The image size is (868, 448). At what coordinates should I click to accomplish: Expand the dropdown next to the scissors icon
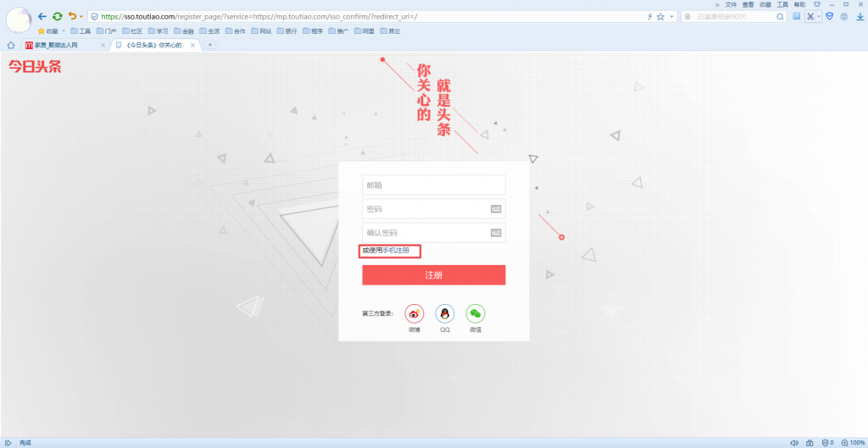pos(819,16)
